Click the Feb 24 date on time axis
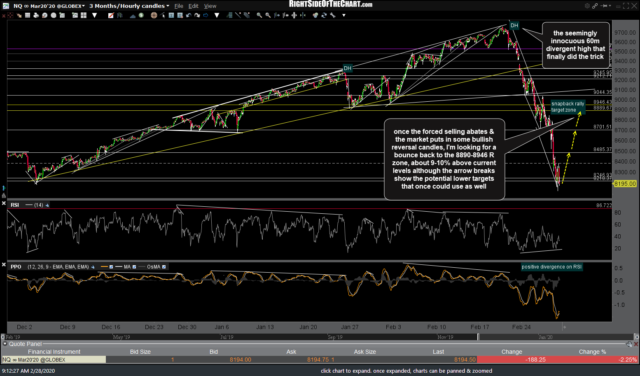Screen dimensions: 640x376 point(521,327)
